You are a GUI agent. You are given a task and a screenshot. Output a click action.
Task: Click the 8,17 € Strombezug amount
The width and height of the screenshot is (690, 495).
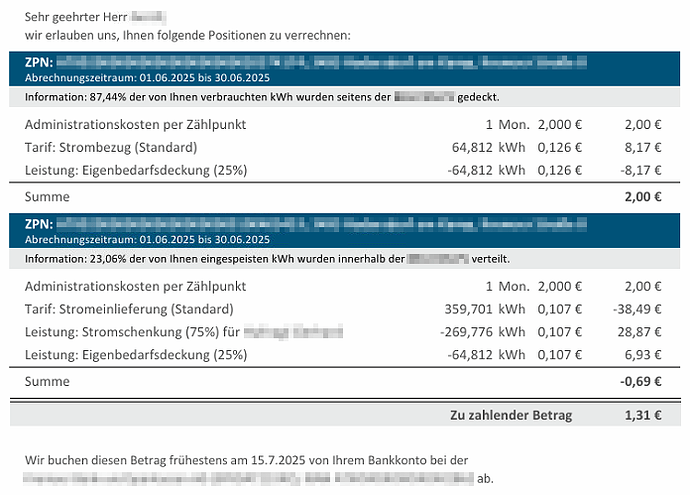[x=642, y=147]
